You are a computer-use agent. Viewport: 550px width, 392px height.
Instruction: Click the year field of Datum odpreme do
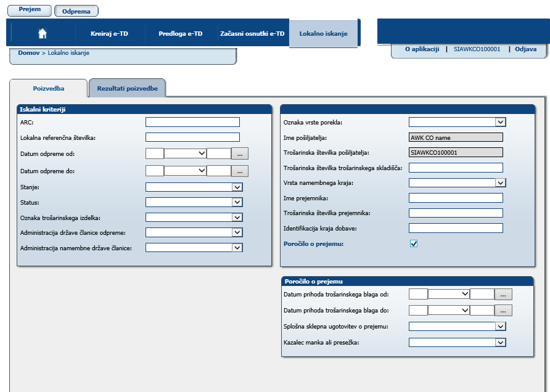[219, 171]
